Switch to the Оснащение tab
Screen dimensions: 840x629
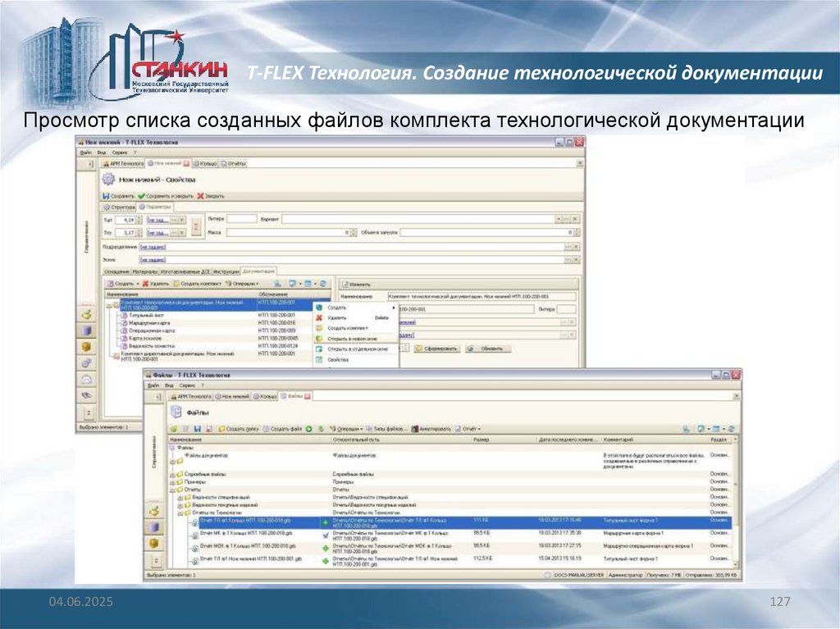point(116,271)
